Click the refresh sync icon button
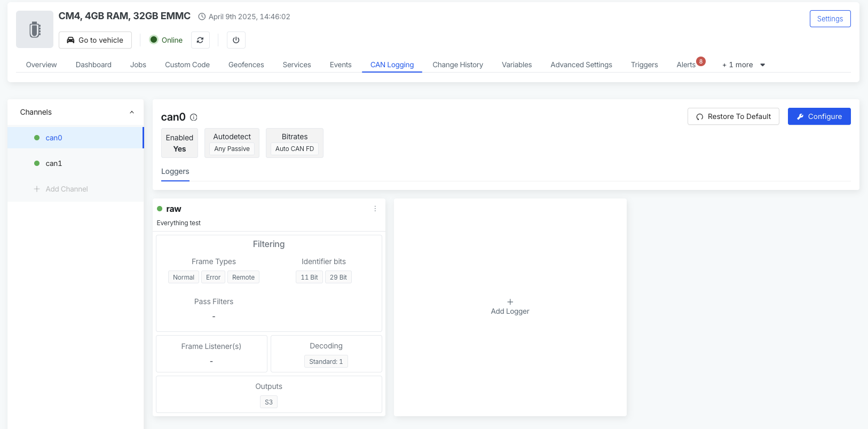 [x=200, y=40]
